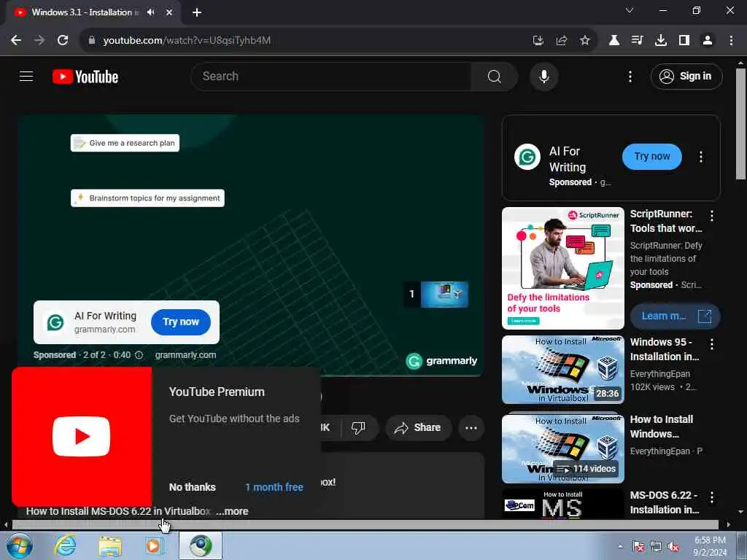Click the Sign in button
747x560 pixels.
[686, 76]
